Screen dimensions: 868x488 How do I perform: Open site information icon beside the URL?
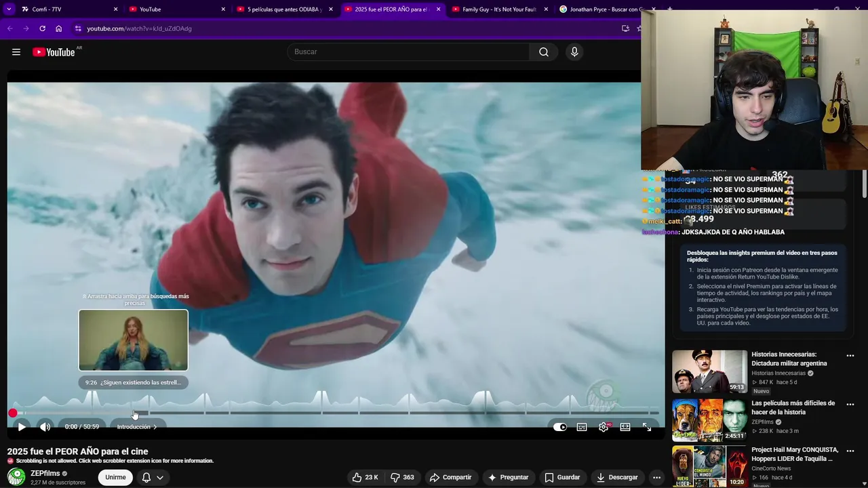(78, 28)
